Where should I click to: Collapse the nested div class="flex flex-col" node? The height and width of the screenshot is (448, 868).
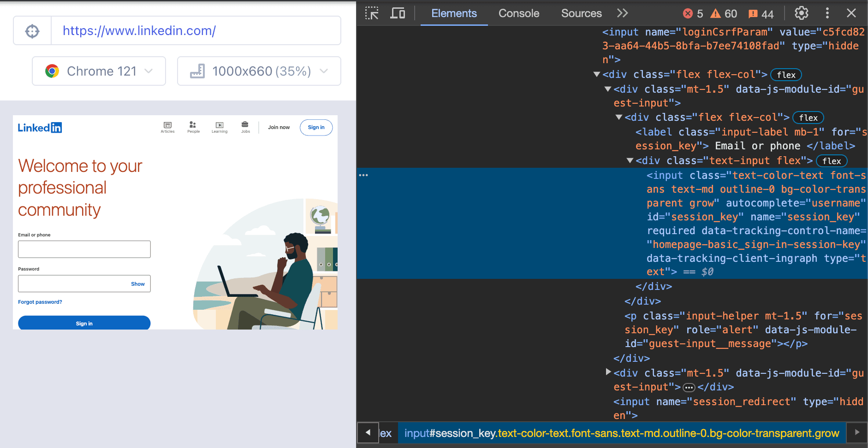point(619,118)
